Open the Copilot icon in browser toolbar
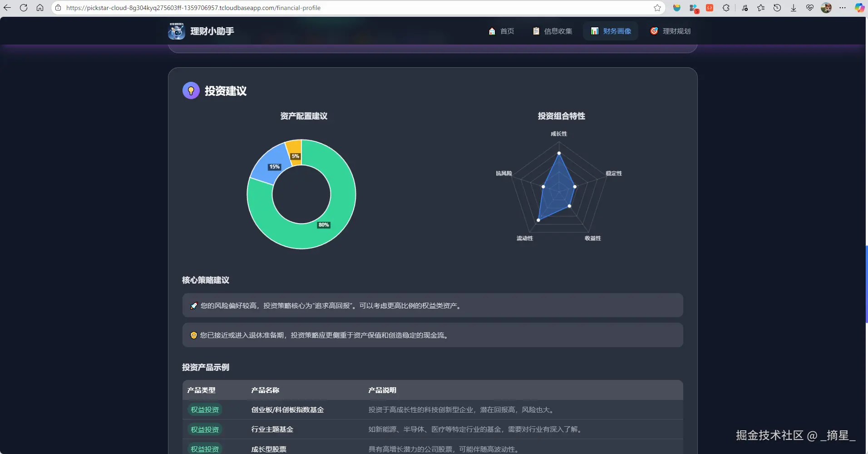This screenshot has width=868, height=454. (x=859, y=8)
